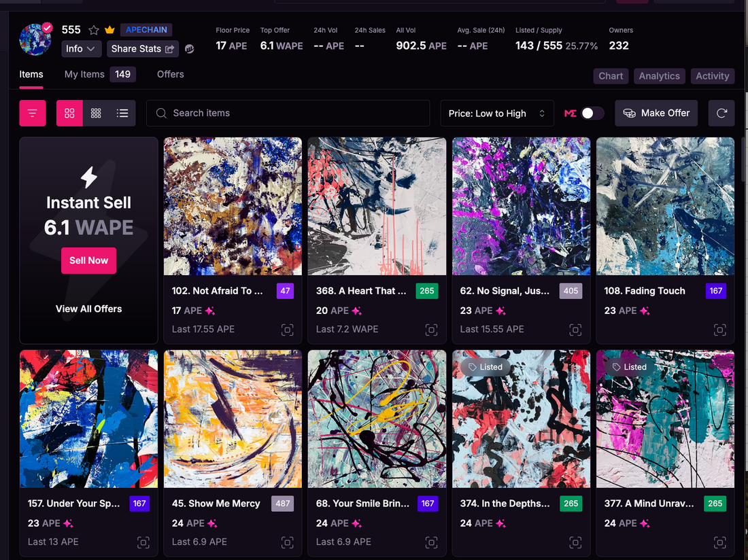Click scan icon on Show Me Mercy card
This screenshot has height=560, width=748.
click(287, 542)
